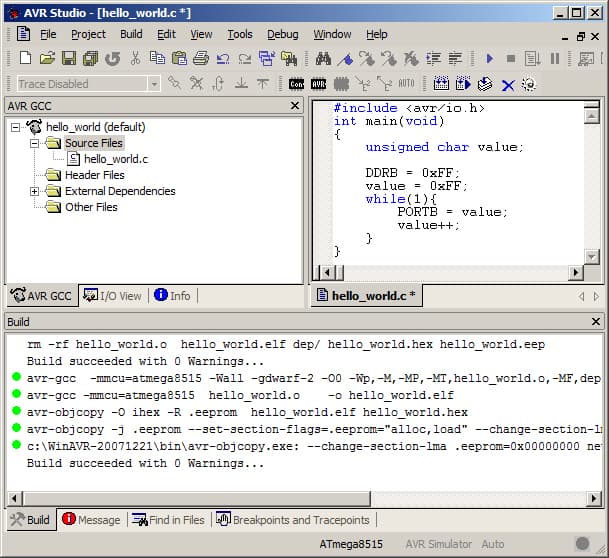Close the Build output panel
The height and width of the screenshot is (558, 609).
point(596,322)
